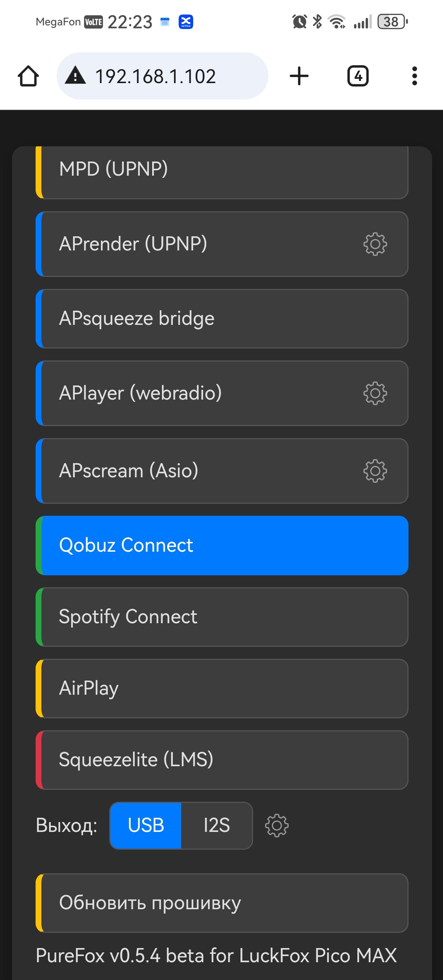Tap Обновить прошивку button
This screenshot has width=443, height=980.
click(x=222, y=903)
